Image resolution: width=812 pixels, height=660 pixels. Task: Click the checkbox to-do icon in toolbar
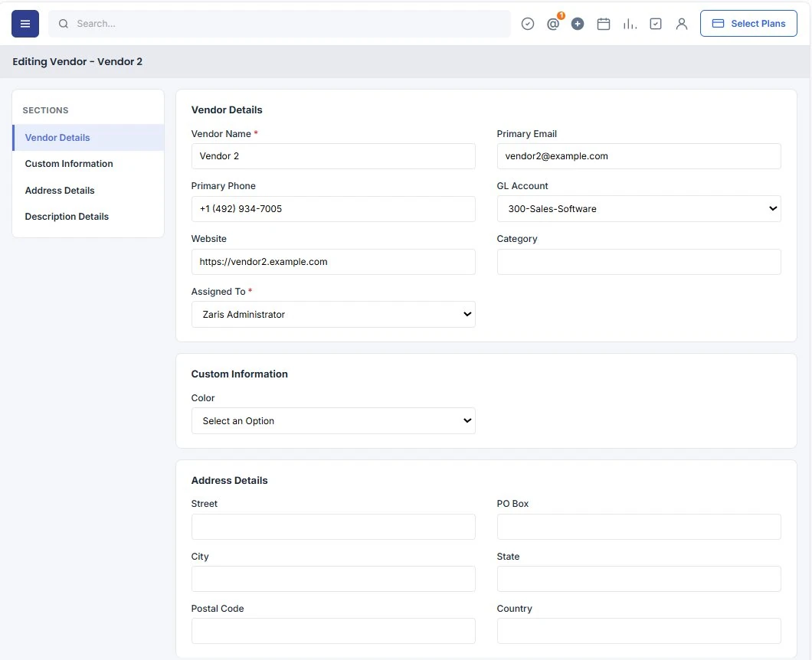click(656, 24)
